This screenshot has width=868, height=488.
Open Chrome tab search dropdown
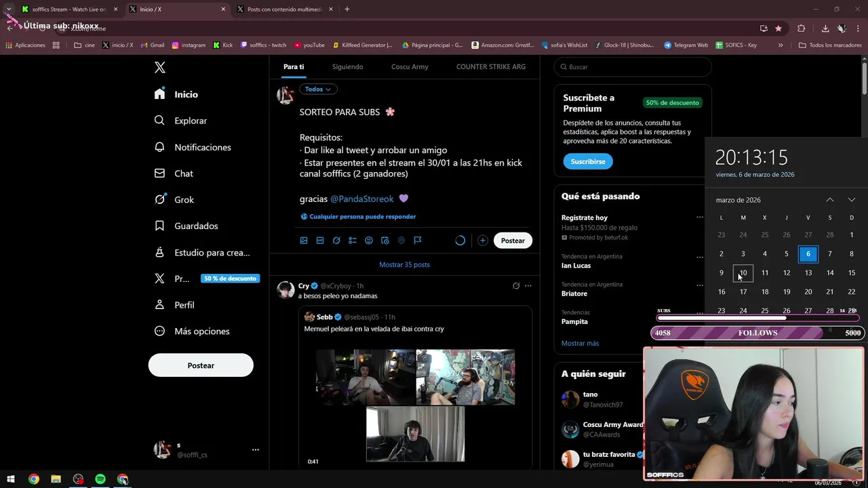[x=9, y=9]
